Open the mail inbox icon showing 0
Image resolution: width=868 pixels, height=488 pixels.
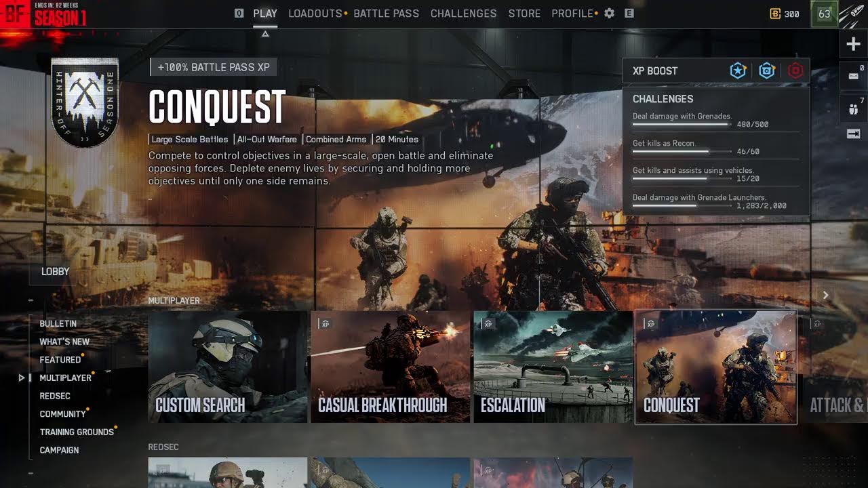[x=854, y=76]
